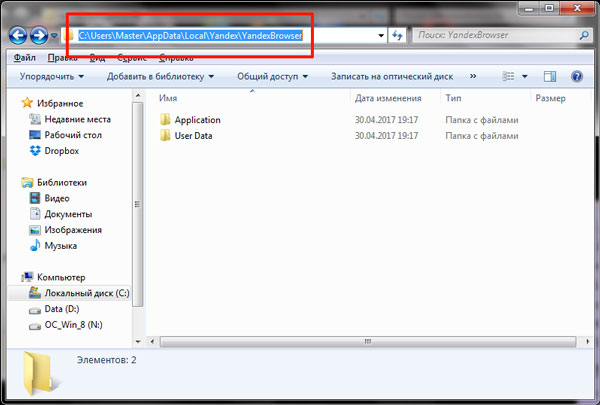Screen dimensions: 600x405
Task: Click the change view icon
Action: pos(510,76)
